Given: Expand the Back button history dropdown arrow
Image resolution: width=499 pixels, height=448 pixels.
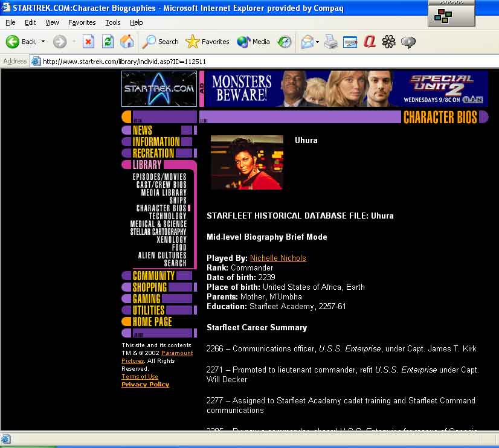Looking at the screenshot, I should [43, 42].
